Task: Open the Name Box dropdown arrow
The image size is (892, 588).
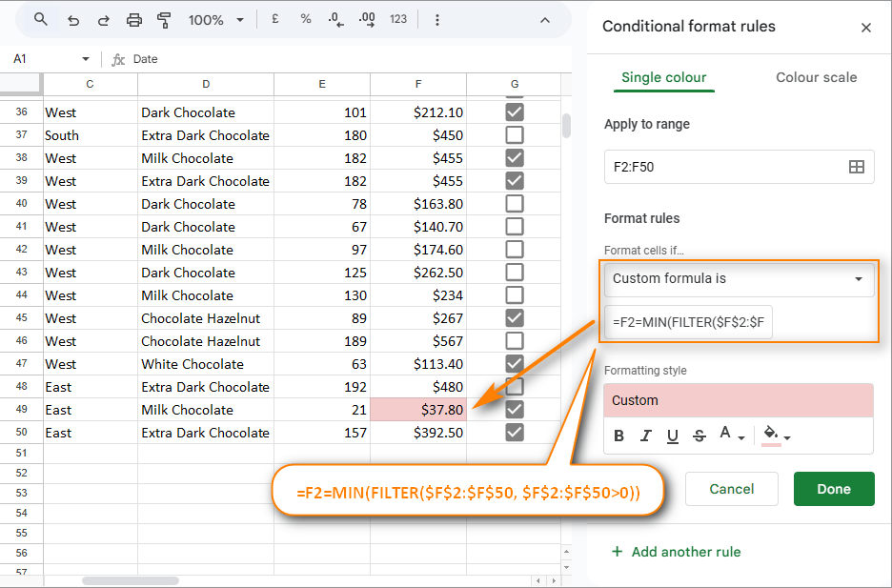Action: 85,58
